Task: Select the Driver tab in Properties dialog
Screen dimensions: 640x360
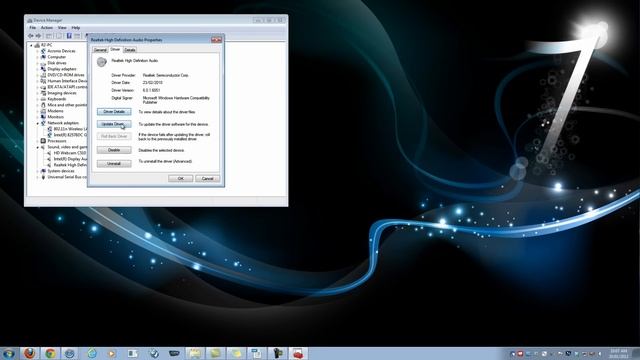Action: (x=116, y=49)
